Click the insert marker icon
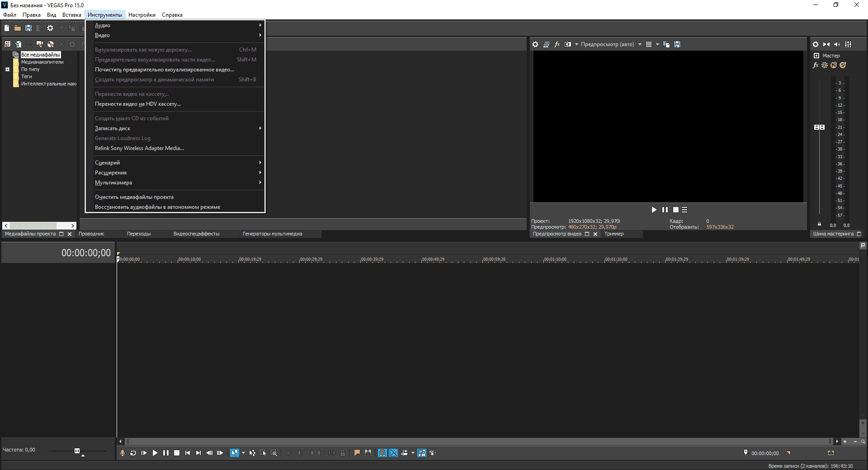 click(x=357, y=453)
